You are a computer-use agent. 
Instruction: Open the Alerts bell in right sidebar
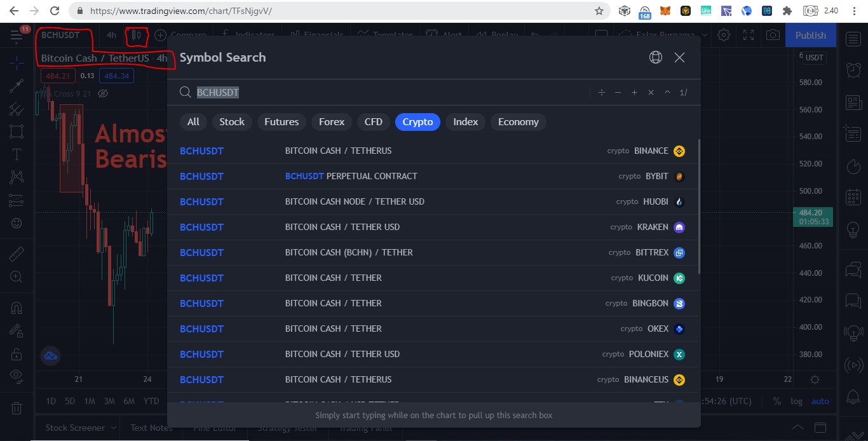pyautogui.click(x=853, y=398)
